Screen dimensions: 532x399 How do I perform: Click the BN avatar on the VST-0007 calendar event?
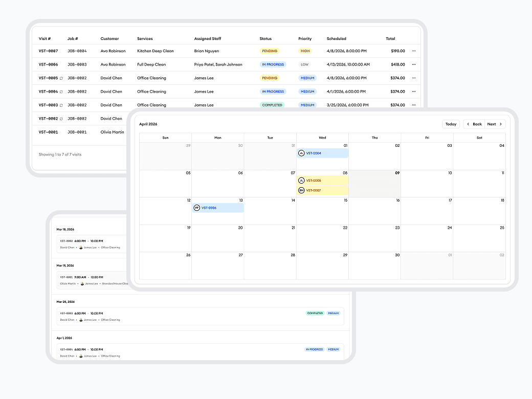(x=301, y=190)
